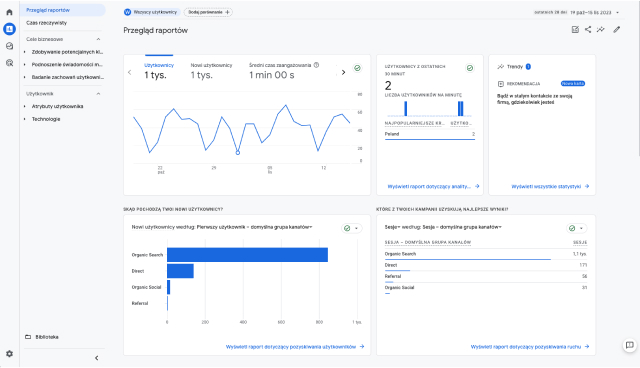
Task: Click the Organic Search row in sessions table
Action: point(486,254)
